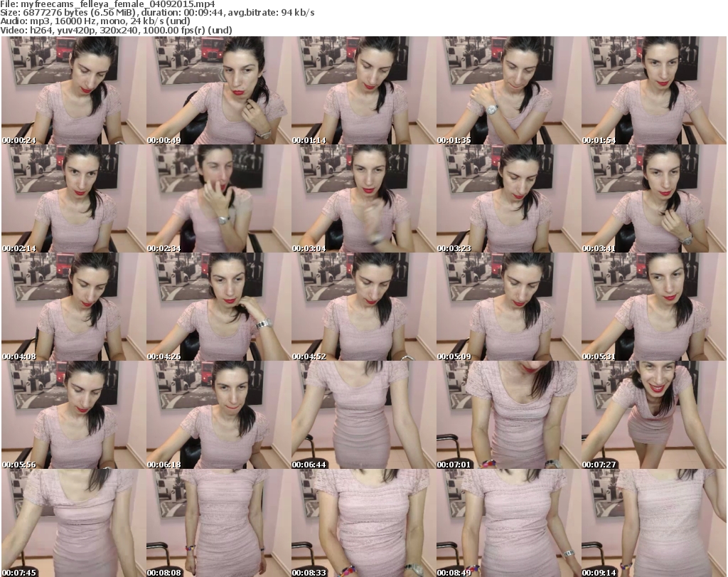728x577 pixels.
Task: Select the Size line showing 6877276 bytes
Action: (x=157, y=13)
